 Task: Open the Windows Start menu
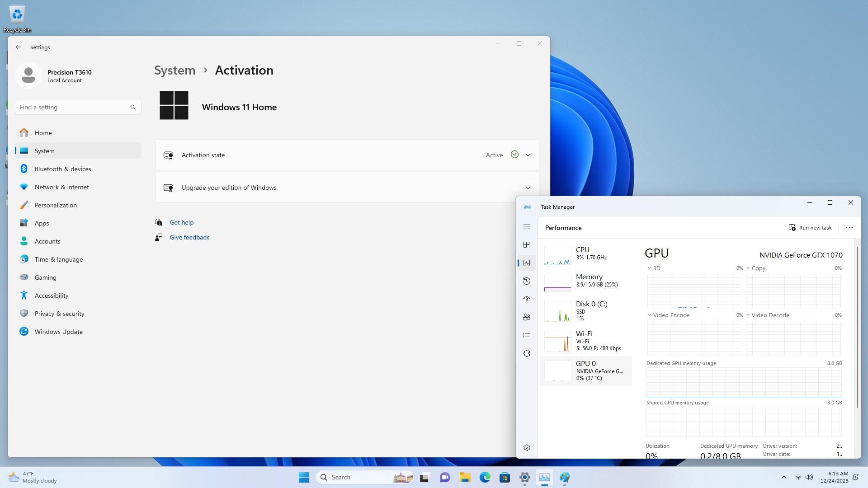click(304, 477)
